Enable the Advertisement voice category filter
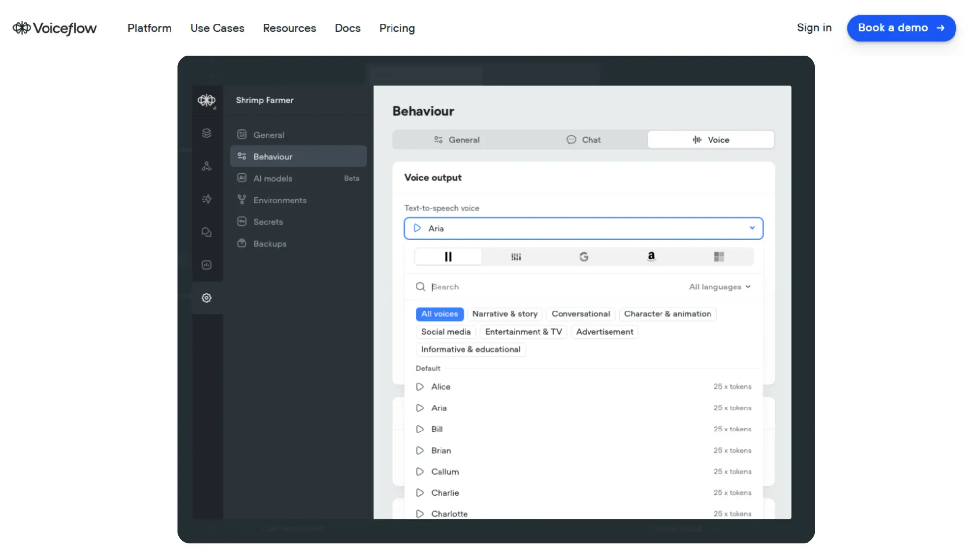The height and width of the screenshot is (551, 980). click(x=604, y=332)
